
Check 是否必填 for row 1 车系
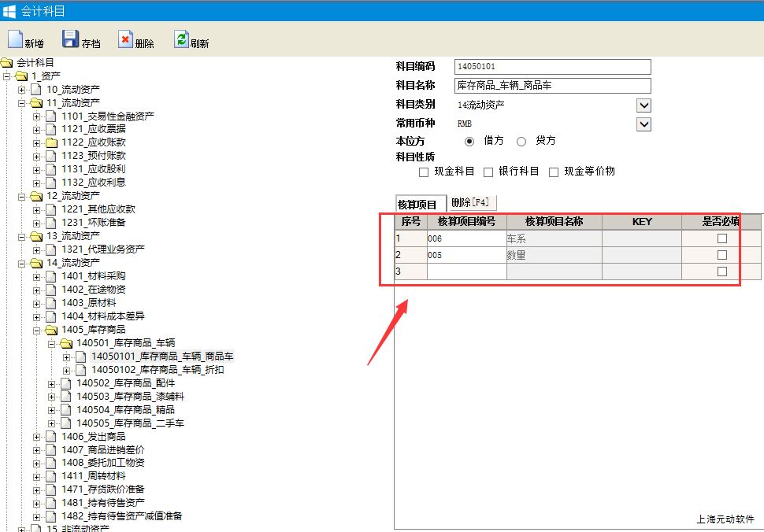721,238
